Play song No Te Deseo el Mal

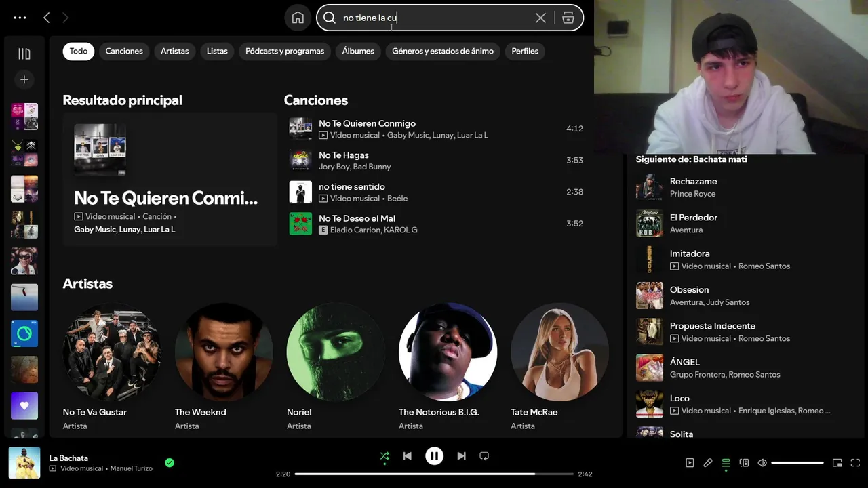436,224
